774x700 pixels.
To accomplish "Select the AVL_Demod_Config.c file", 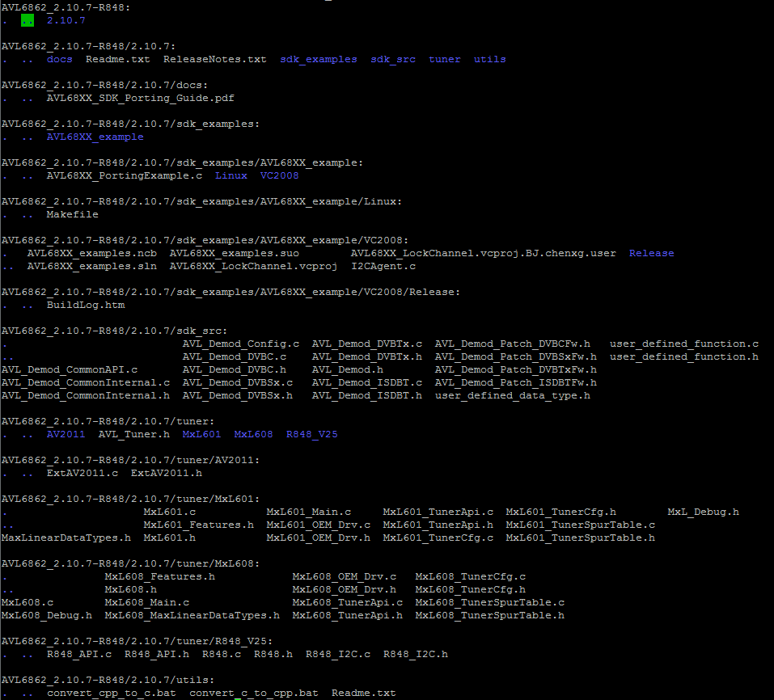I will point(240,344).
